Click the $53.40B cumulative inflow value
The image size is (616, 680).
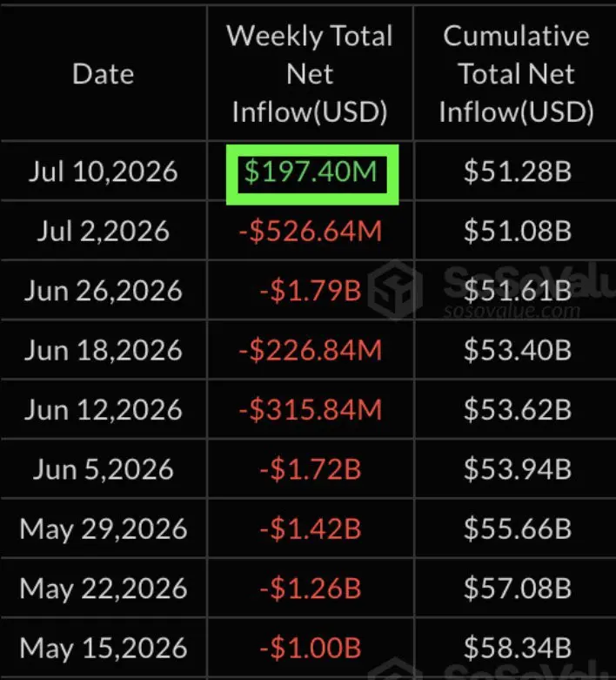518,350
